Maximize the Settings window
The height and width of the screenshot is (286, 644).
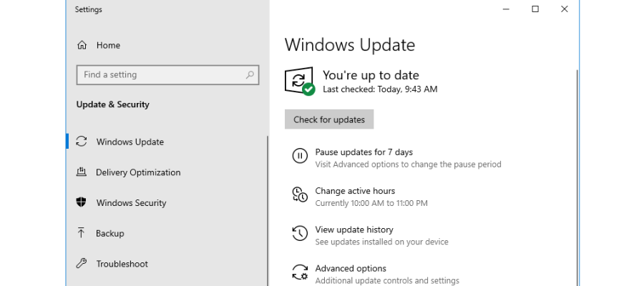click(x=535, y=9)
